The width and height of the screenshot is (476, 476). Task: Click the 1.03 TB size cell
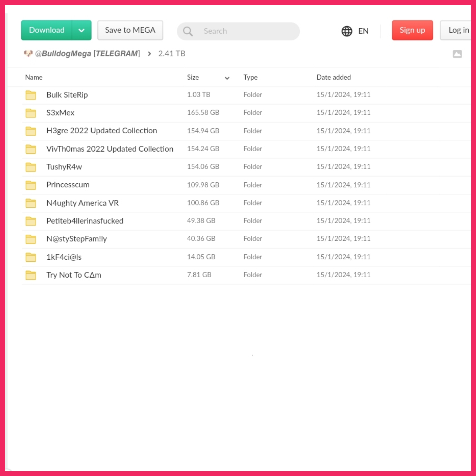[198, 95]
